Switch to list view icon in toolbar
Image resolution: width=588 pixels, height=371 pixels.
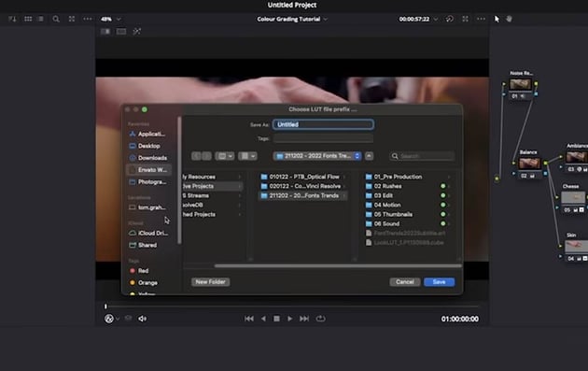[40, 19]
